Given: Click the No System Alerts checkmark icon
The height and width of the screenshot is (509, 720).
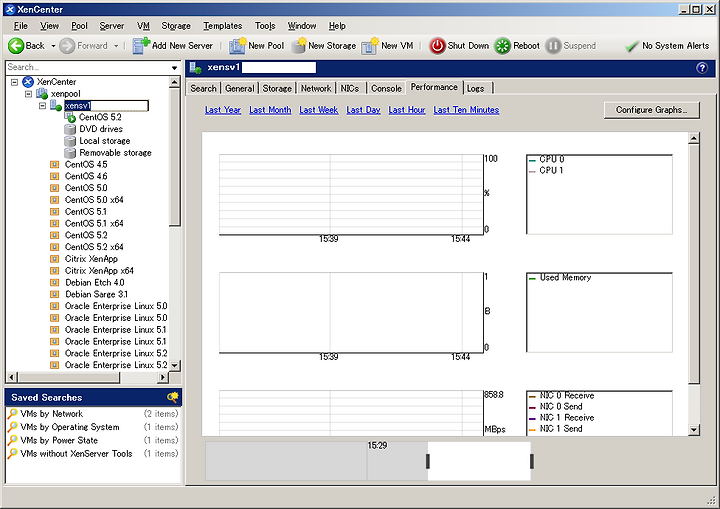Looking at the screenshot, I should coord(632,46).
